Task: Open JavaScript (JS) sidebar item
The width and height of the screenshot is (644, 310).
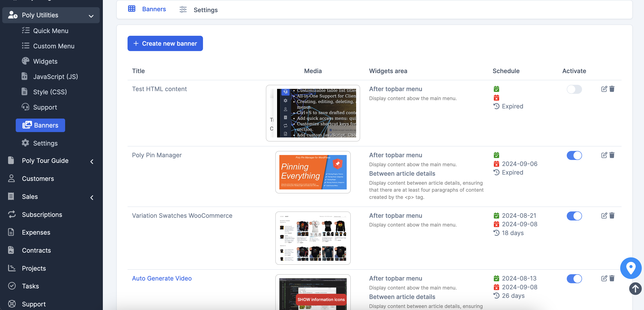Action: tap(55, 77)
